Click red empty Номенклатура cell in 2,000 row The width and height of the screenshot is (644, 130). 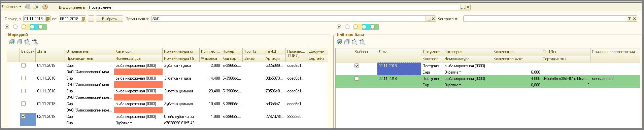[x=138, y=72]
